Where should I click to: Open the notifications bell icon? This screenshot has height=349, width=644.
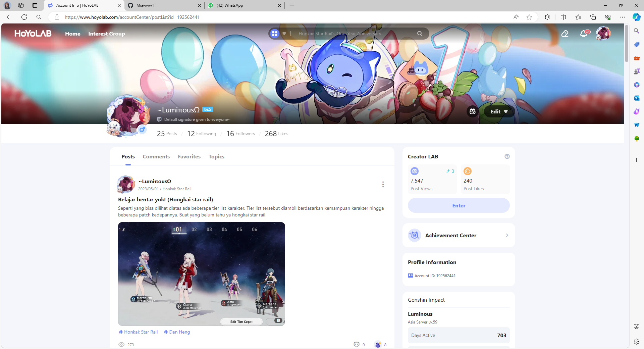coord(584,34)
